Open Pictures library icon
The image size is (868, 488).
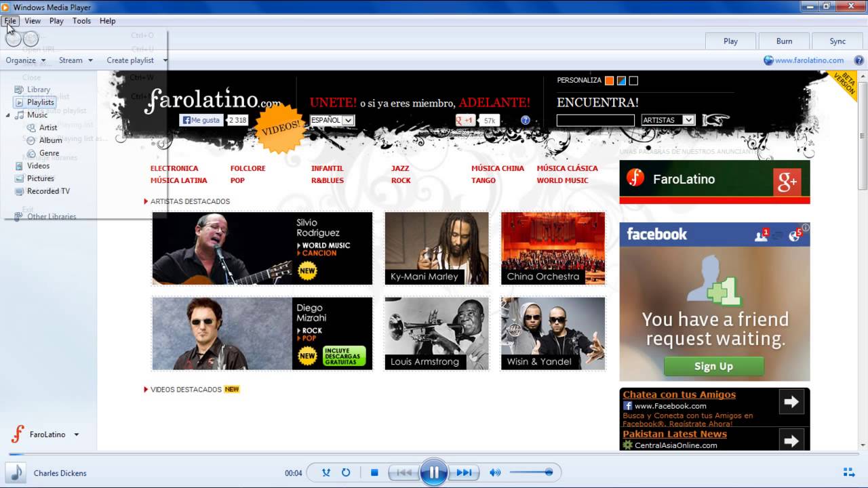tap(20, 179)
